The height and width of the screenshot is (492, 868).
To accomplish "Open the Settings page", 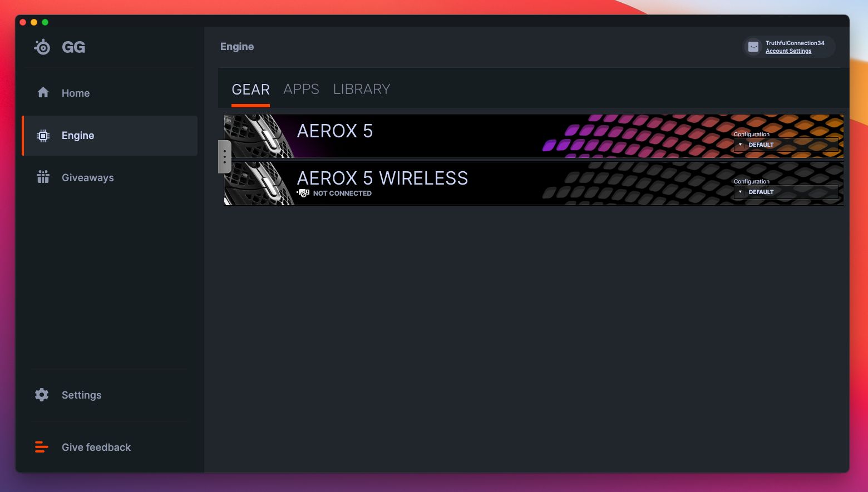I will tap(110, 395).
